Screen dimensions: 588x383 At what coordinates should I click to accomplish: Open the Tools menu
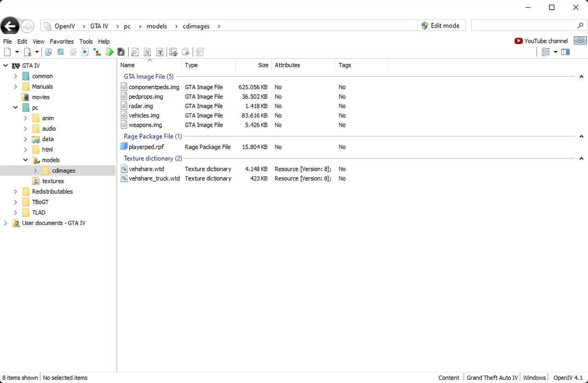point(86,41)
